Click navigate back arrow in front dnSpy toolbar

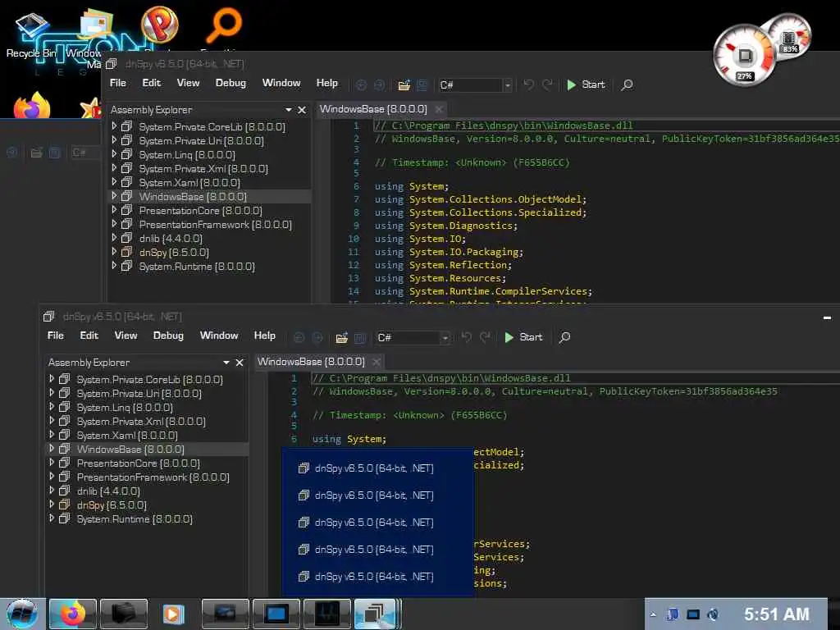[299, 337]
